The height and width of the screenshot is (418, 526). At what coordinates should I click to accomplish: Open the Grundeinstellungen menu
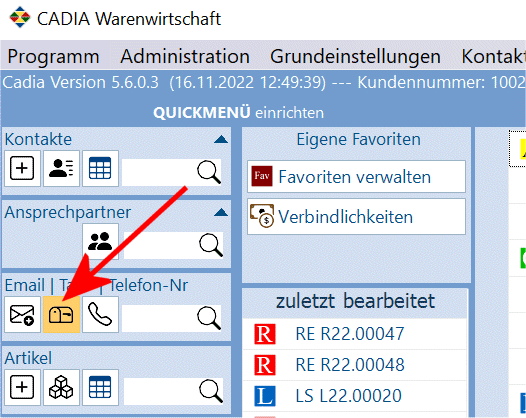click(x=355, y=56)
